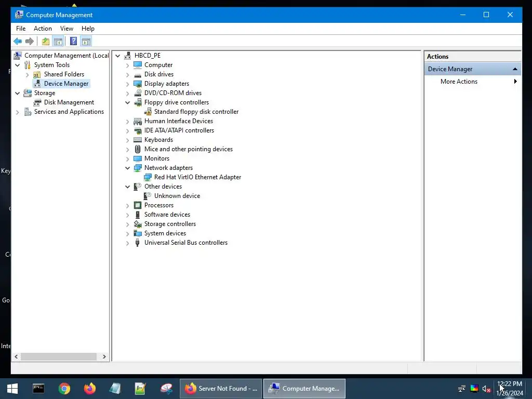The width and height of the screenshot is (532, 399).
Task: Toggle the Show/Hide Console Tree icon
Action: [x=58, y=42]
